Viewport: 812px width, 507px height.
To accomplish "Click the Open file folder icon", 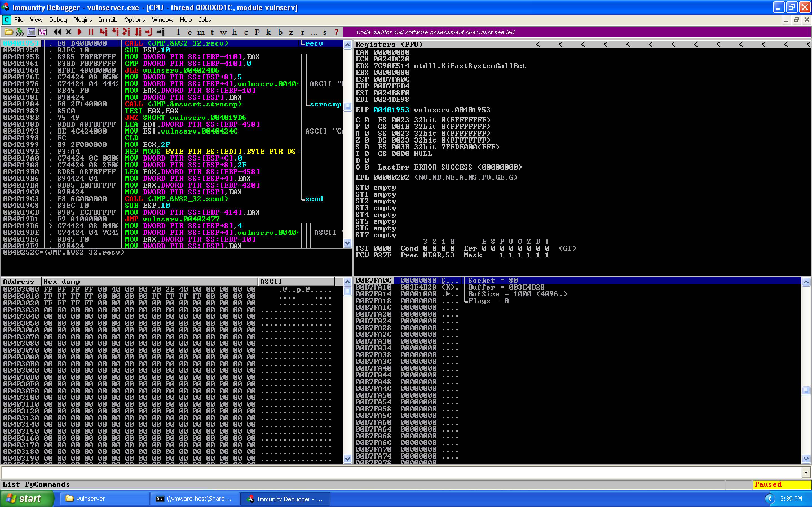I will [x=9, y=32].
